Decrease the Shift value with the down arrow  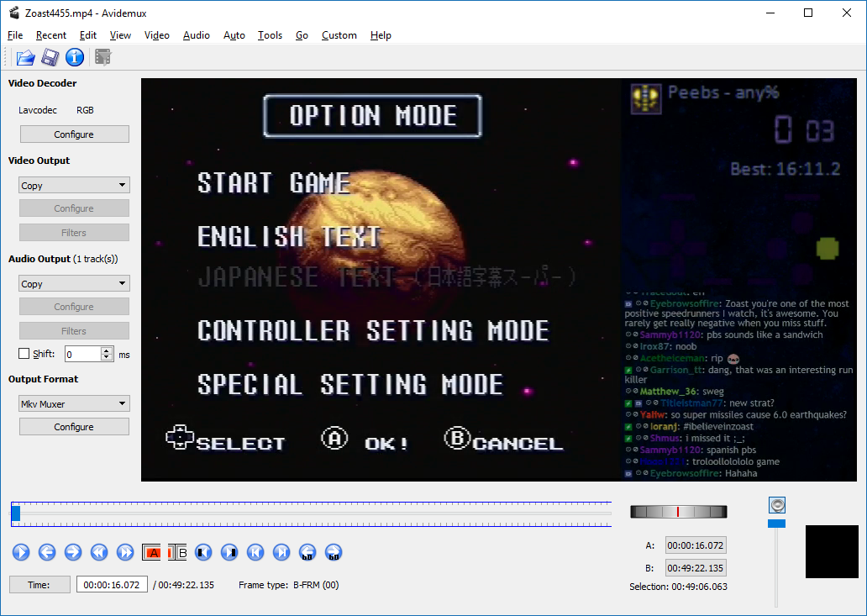point(107,357)
